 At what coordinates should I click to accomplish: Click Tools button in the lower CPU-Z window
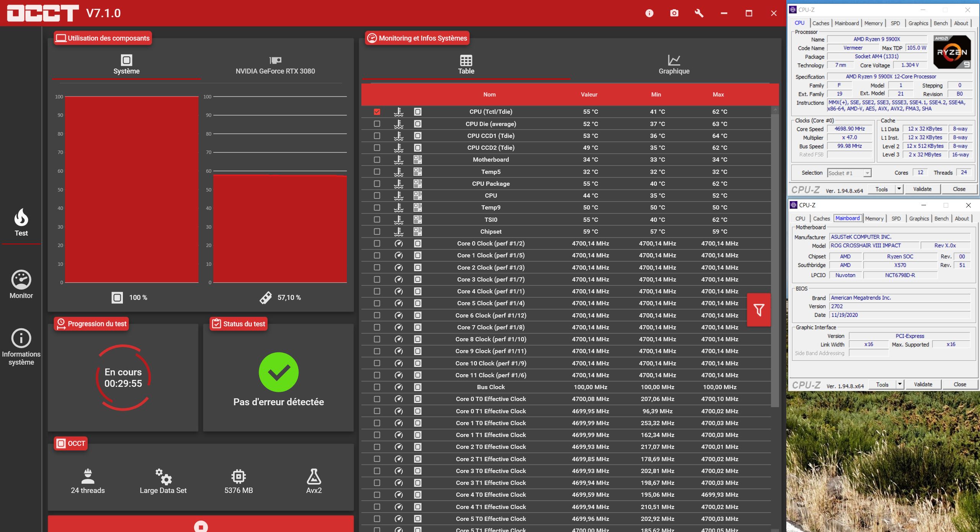pyautogui.click(x=882, y=385)
